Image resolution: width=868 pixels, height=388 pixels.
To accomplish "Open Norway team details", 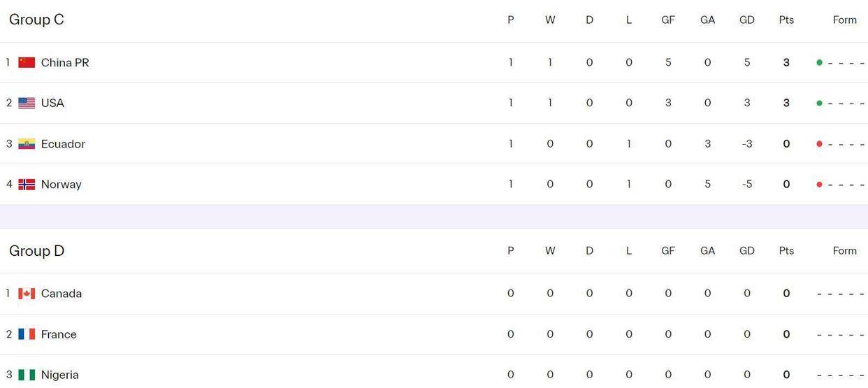I will coord(62,184).
